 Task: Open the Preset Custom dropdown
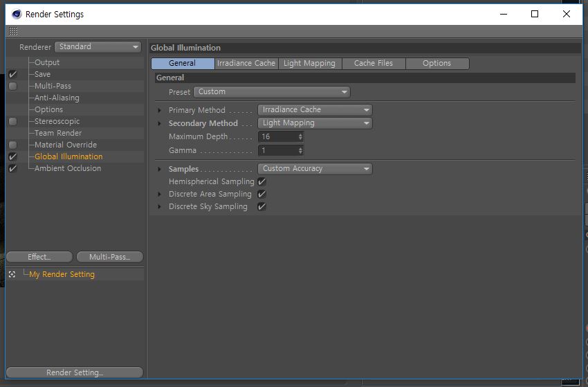click(x=272, y=92)
